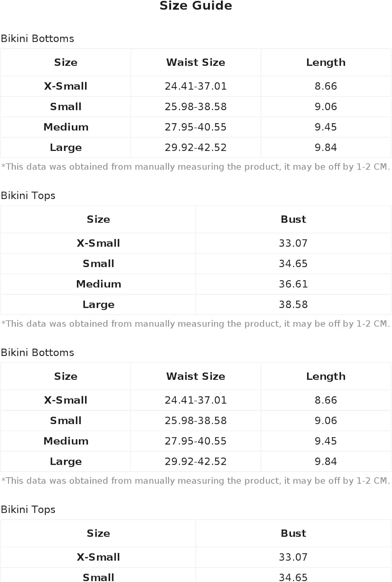Click bust value 38.58 in Tops table
This screenshot has height=582, width=392.
point(293,305)
